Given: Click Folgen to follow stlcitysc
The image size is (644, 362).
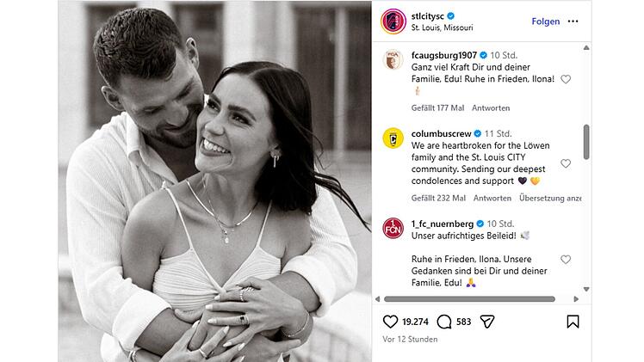Looking at the screenshot, I should (546, 21).
